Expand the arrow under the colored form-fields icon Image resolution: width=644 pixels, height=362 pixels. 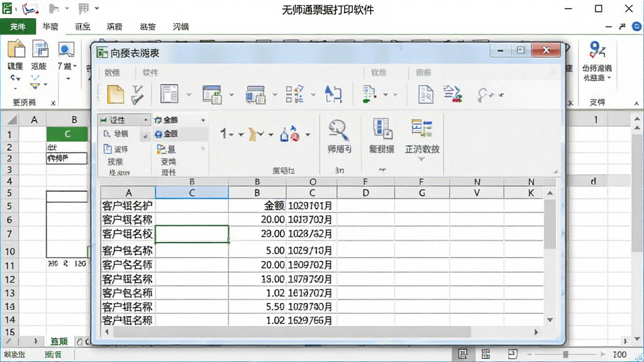click(x=421, y=159)
